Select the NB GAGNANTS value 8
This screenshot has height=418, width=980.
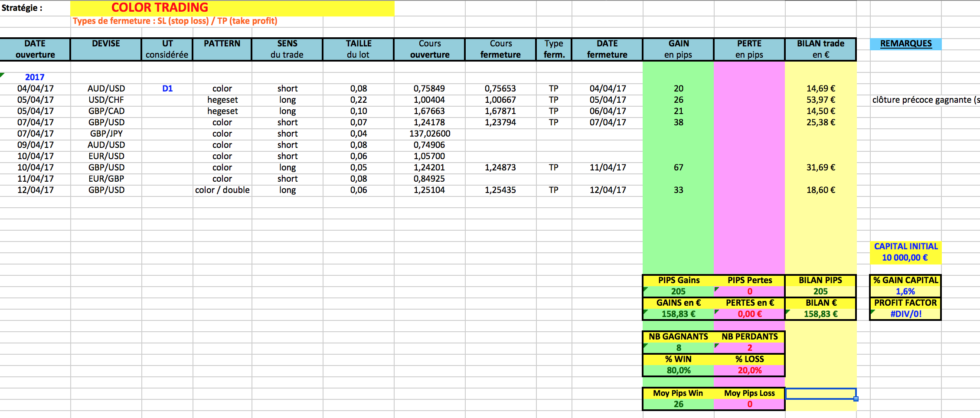coord(679,348)
